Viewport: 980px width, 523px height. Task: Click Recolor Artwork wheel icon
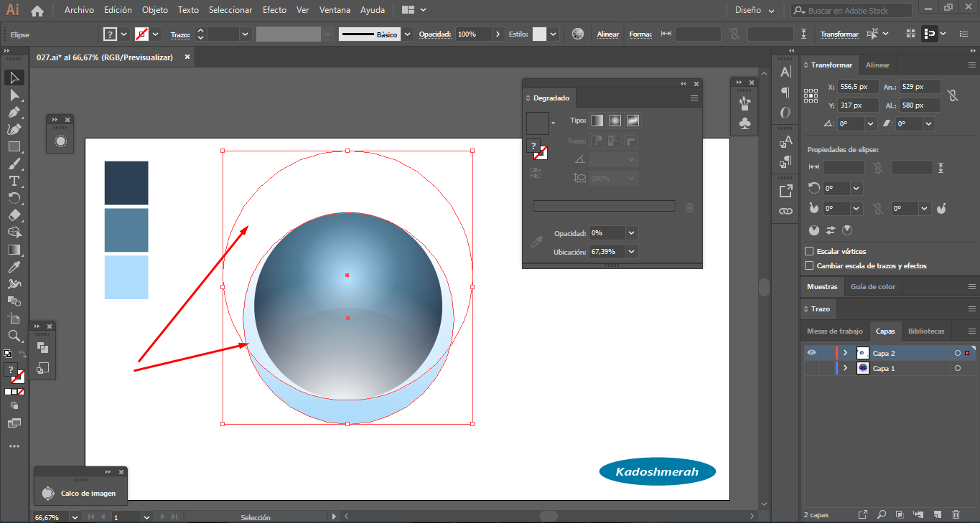(578, 34)
